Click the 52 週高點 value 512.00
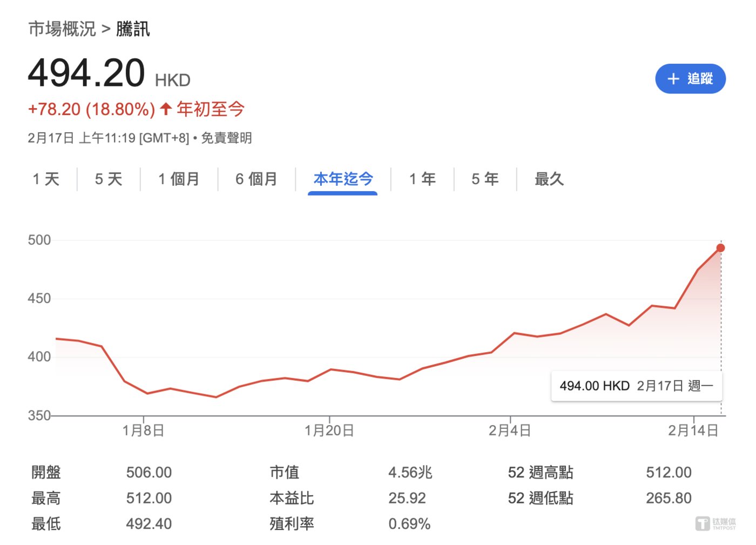Screen dimensions: 756x545 click(x=669, y=473)
